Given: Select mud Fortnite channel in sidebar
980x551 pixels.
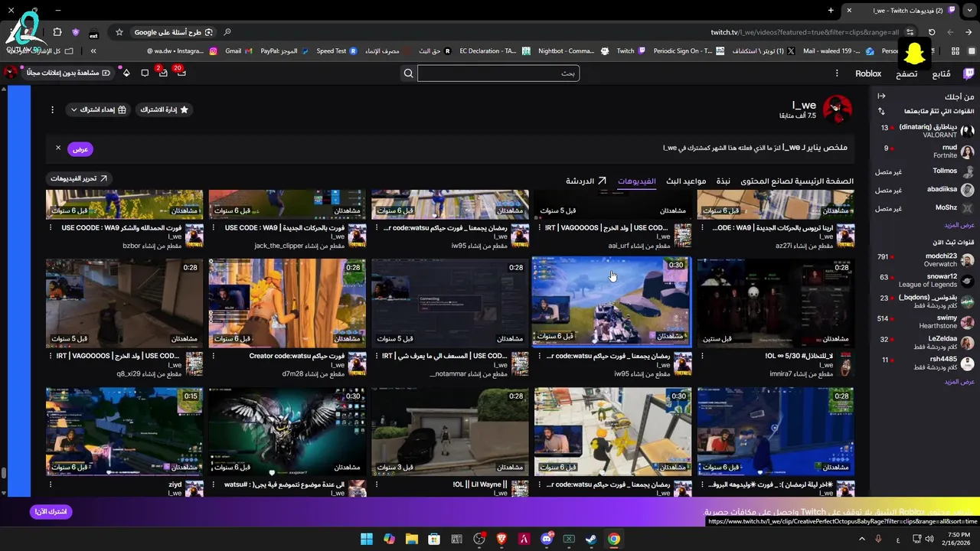Looking at the screenshot, I should 926,151.
